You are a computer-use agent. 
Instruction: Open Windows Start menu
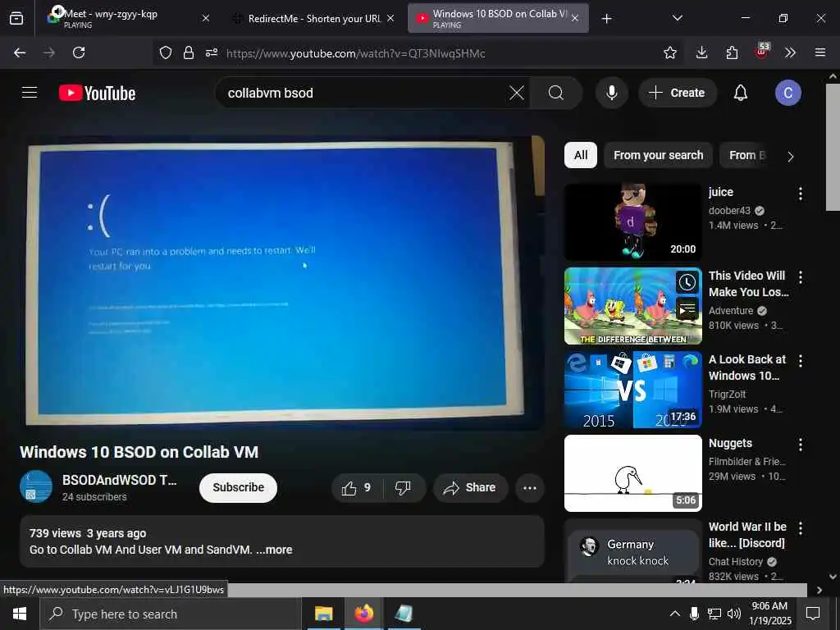point(20,614)
